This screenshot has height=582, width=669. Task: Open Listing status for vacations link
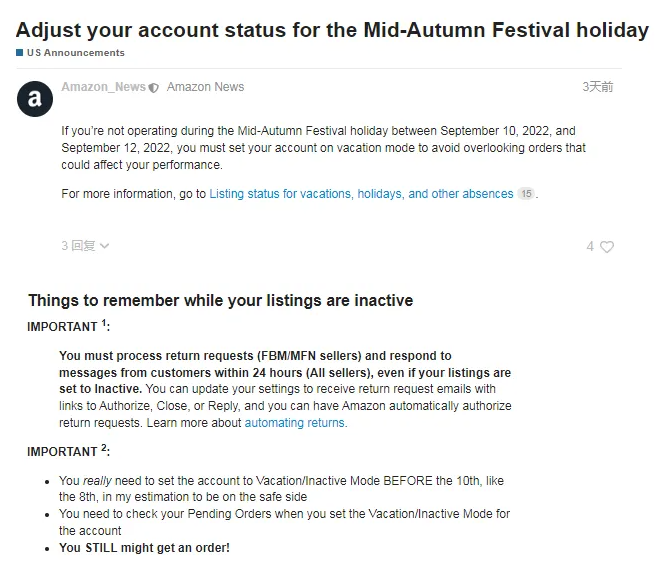[x=361, y=194]
